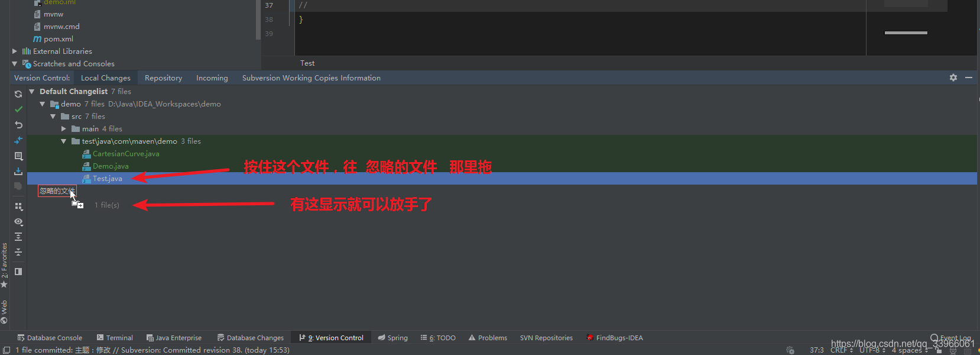Image resolution: width=980 pixels, height=355 pixels.
Task: Click the Collapse All icon
Action: [18, 252]
